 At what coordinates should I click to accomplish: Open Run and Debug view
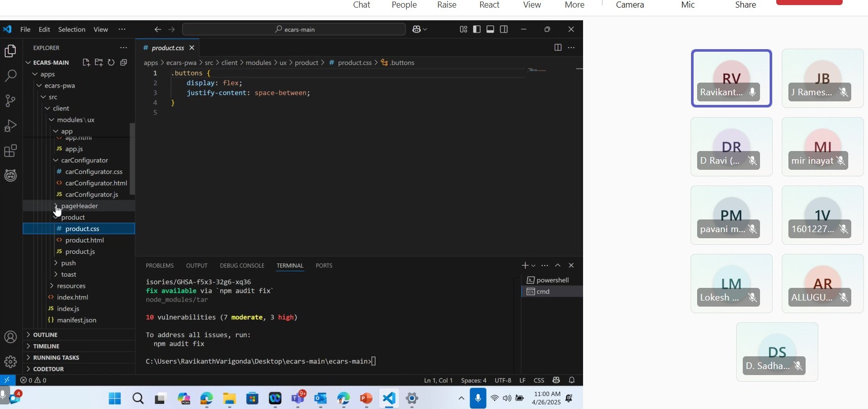point(11,126)
